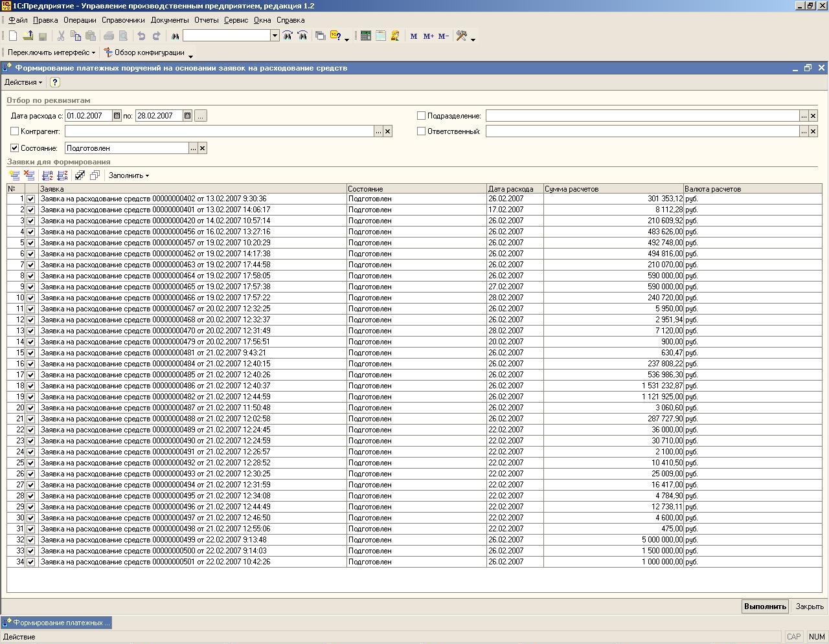The image size is (829, 644).
Task: Open the Calendar toolbar icon
Action: pos(381,36)
